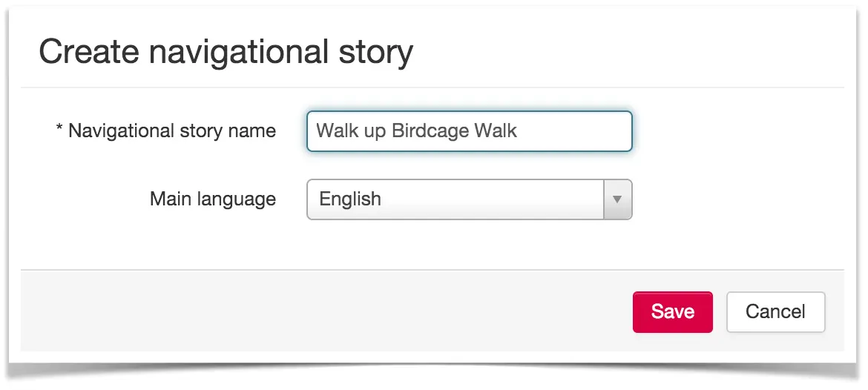Expand the Main language dropdown arrow
Image resolution: width=868 pixels, height=390 pixels.
(x=618, y=199)
